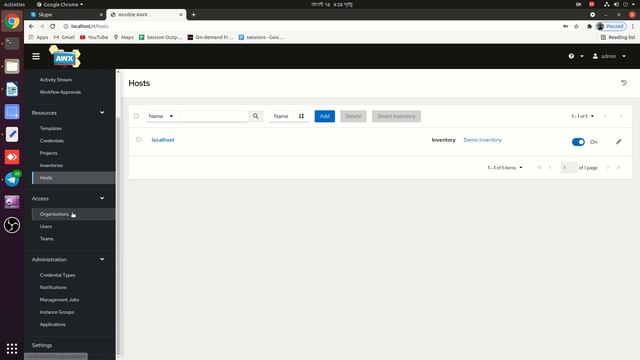The image size is (640, 360).
Task: Open the help question-mark menu
Action: click(571, 56)
